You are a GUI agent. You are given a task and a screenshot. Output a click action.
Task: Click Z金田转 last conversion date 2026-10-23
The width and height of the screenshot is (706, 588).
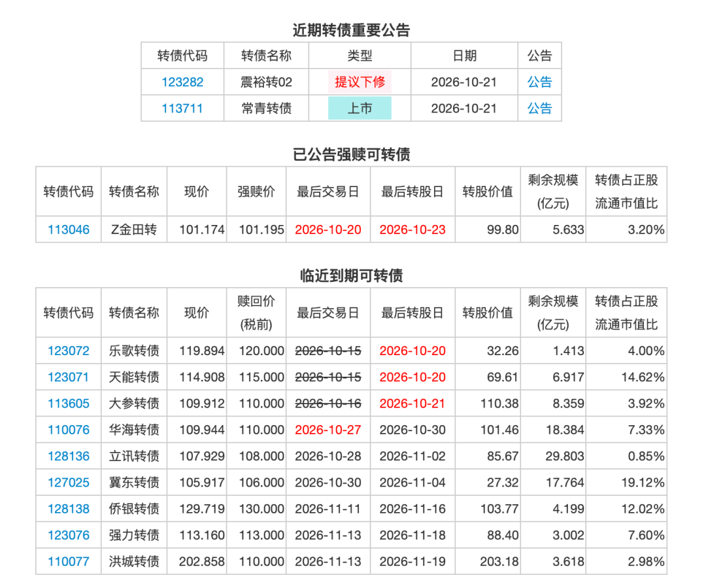(412, 230)
